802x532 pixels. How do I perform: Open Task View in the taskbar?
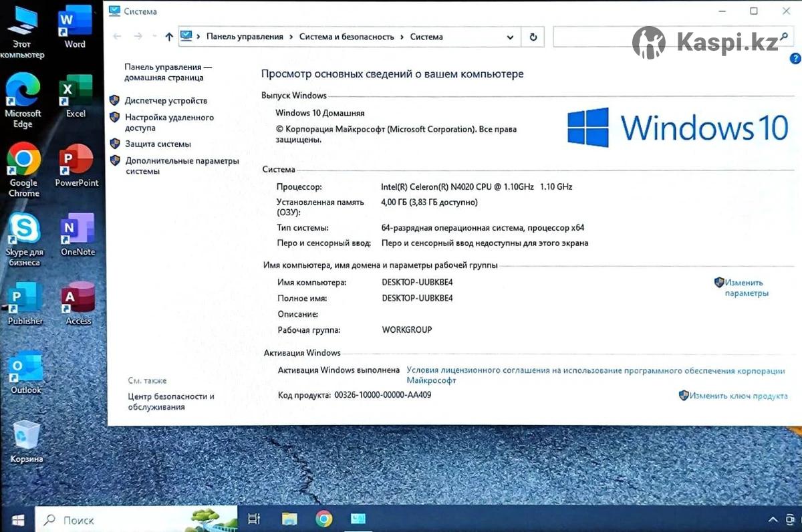pos(254,519)
